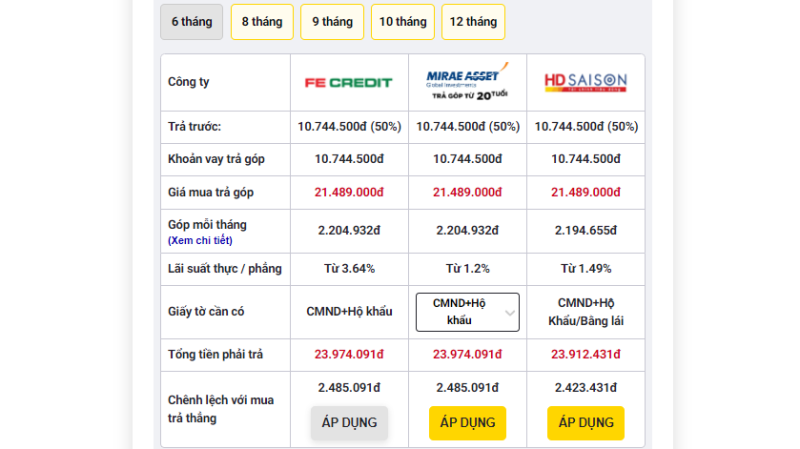Click the FE CREDIT logo
The height and width of the screenshot is (449, 800).
349,83
